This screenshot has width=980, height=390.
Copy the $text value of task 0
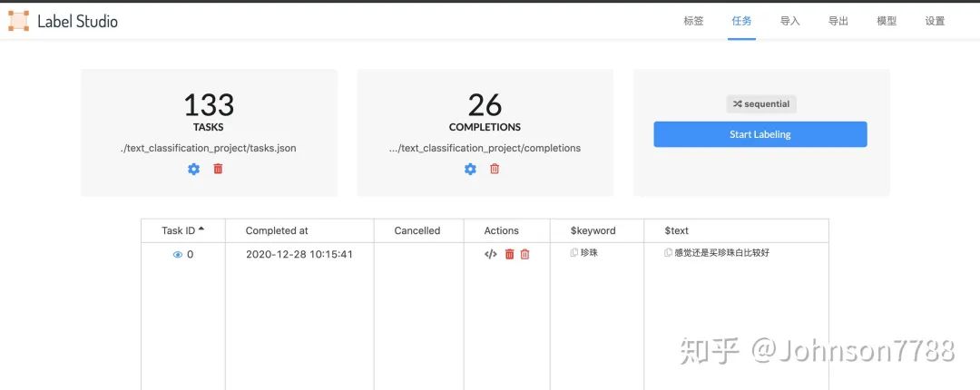pyautogui.click(x=668, y=253)
